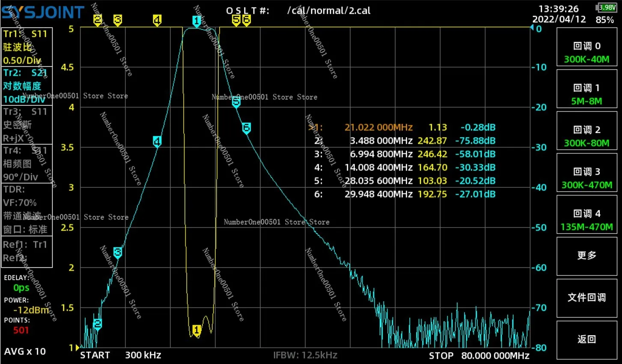
Task: Select yellow marker 1 at the SWR minimum
Action: 196,331
